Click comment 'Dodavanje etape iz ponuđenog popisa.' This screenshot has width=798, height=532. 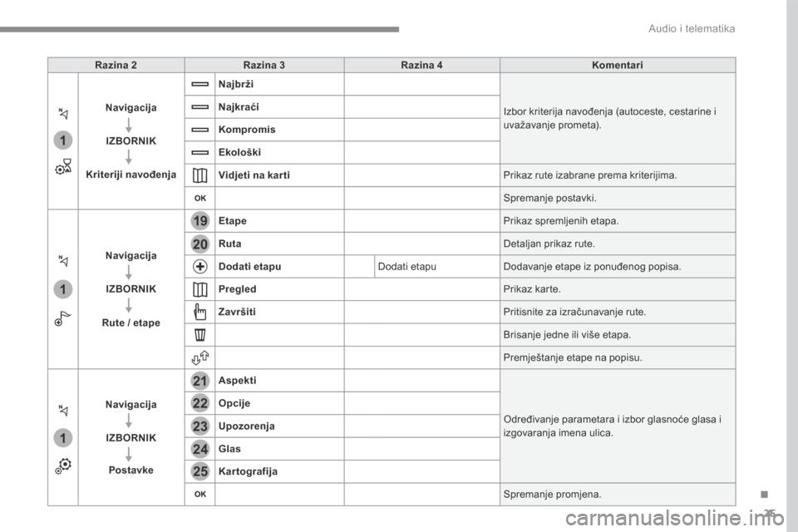tap(592, 266)
